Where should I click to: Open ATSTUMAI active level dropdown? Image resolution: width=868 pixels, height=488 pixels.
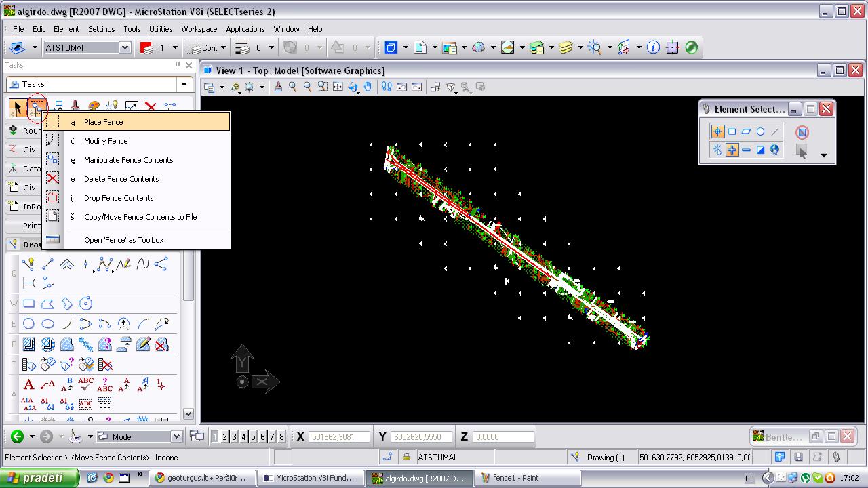(125, 47)
